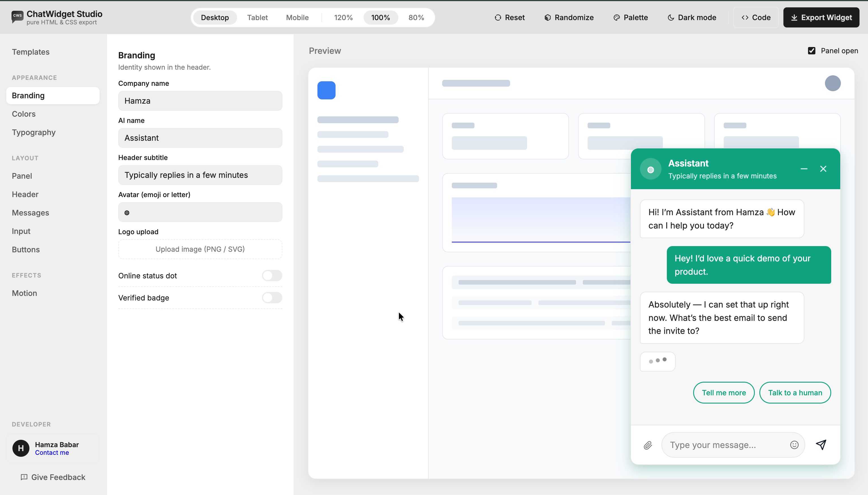Toggle the Online status dot switch
868x495 pixels.
pos(272,276)
